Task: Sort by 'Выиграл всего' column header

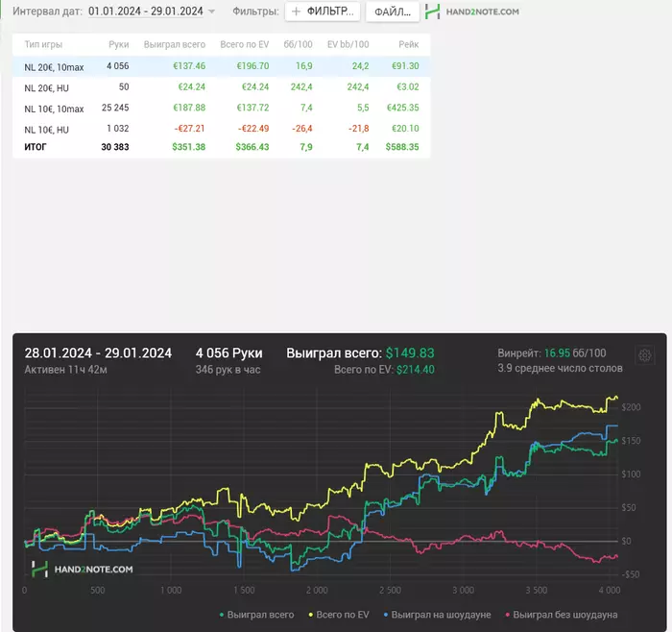Action: point(174,44)
